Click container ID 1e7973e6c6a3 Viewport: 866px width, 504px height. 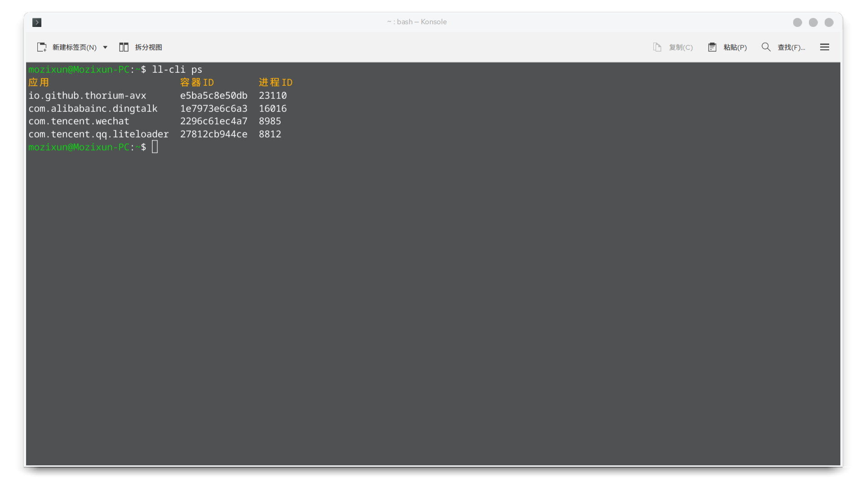tap(214, 109)
